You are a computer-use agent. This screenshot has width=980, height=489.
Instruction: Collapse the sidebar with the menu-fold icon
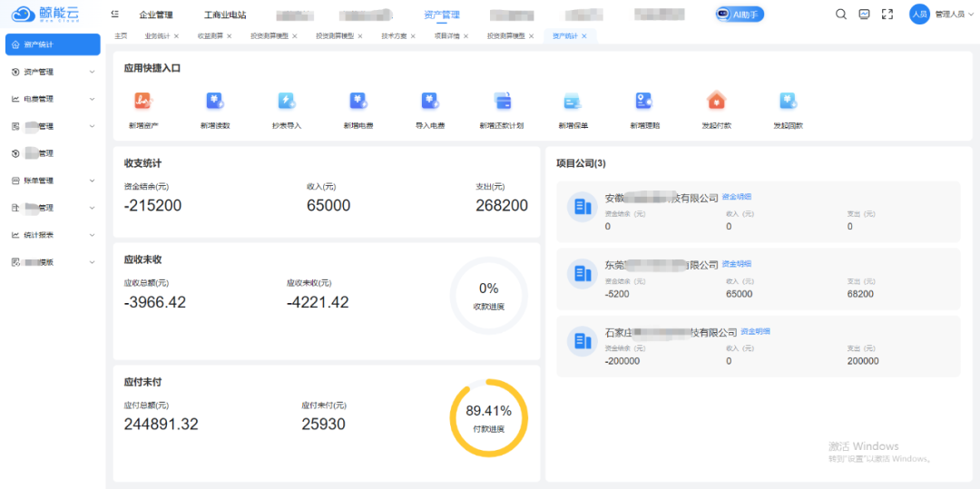(114, 15)
